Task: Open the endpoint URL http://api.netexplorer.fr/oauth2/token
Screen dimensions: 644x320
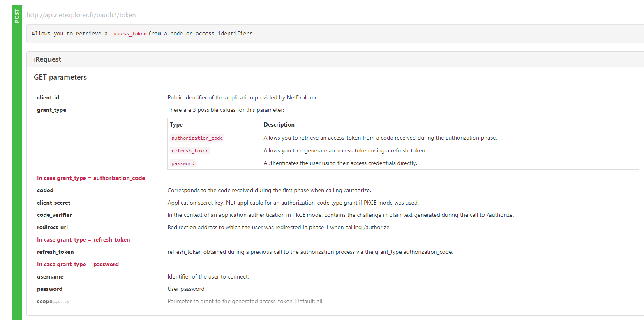Action: [81, 15]
